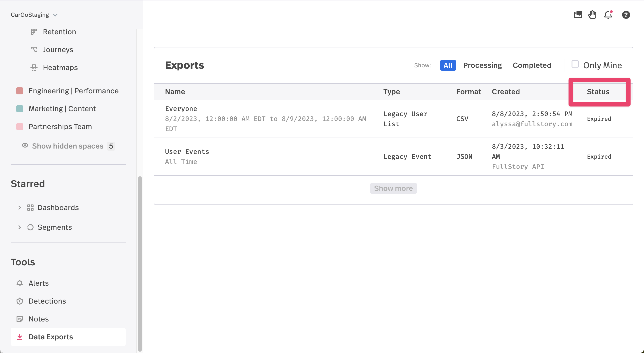Click the notification bell icon

pyautogui.click(x=608, y=15)
